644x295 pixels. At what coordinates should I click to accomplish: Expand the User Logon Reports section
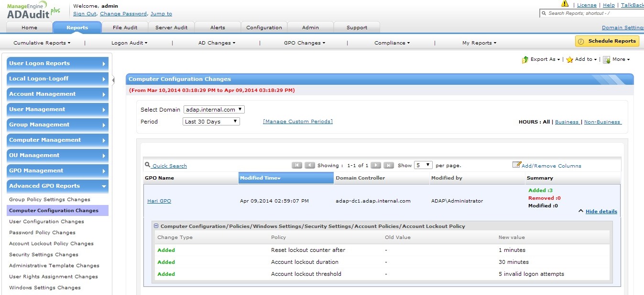57,63
